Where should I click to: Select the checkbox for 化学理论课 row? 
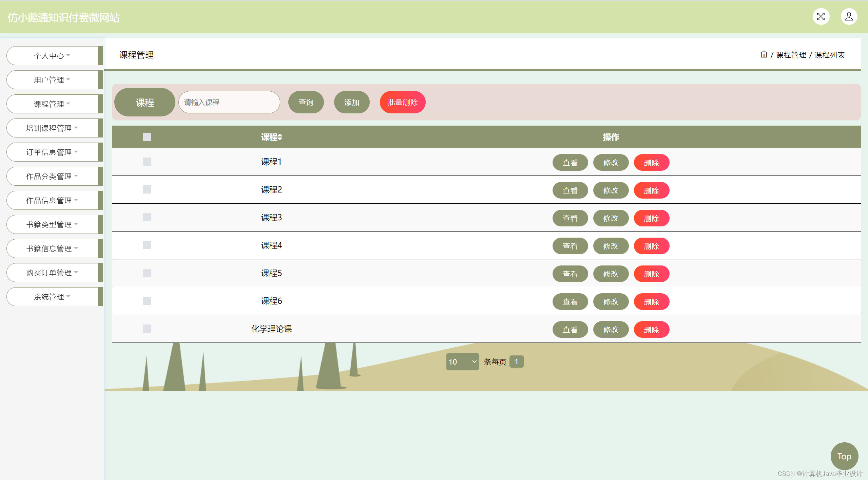147,329
